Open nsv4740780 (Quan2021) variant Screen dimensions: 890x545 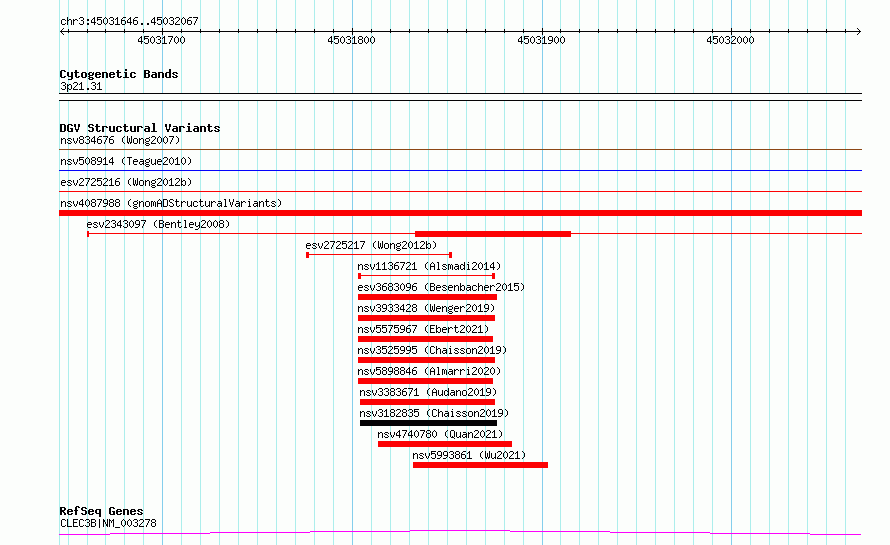click(436, 434)
